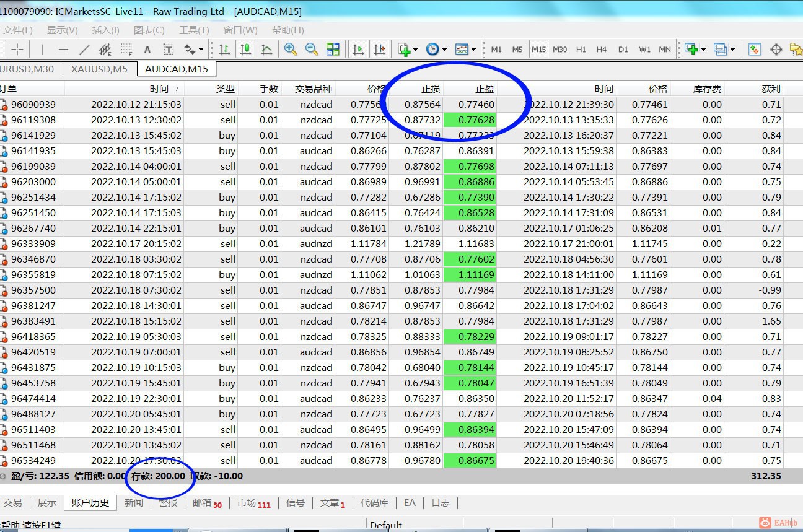Open the tile windows grid icon
The image size is (803, 532).
click(x=333, y=50)
